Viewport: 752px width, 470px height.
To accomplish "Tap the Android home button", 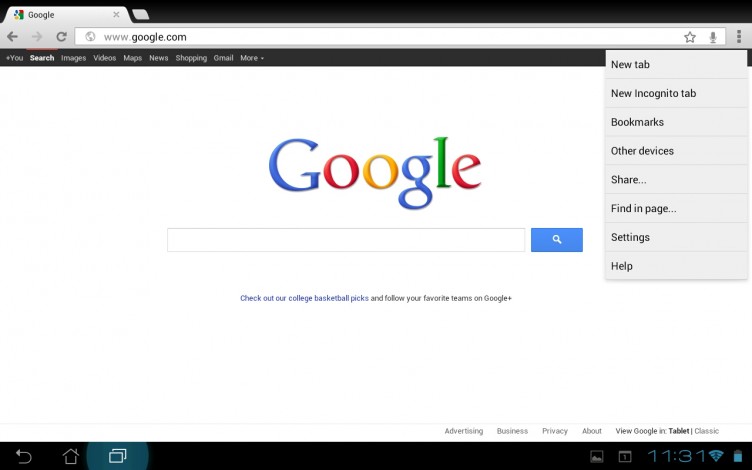I will (x=71, y=456).
